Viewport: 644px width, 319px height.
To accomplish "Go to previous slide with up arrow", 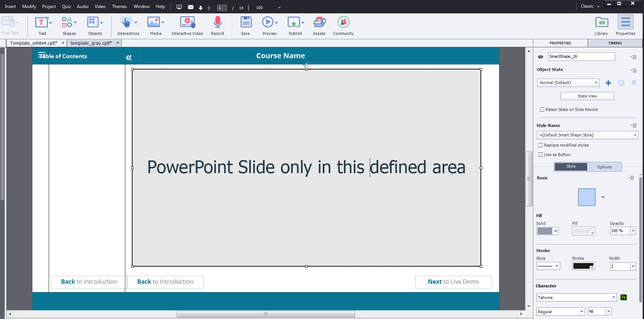I will [209, 8].
